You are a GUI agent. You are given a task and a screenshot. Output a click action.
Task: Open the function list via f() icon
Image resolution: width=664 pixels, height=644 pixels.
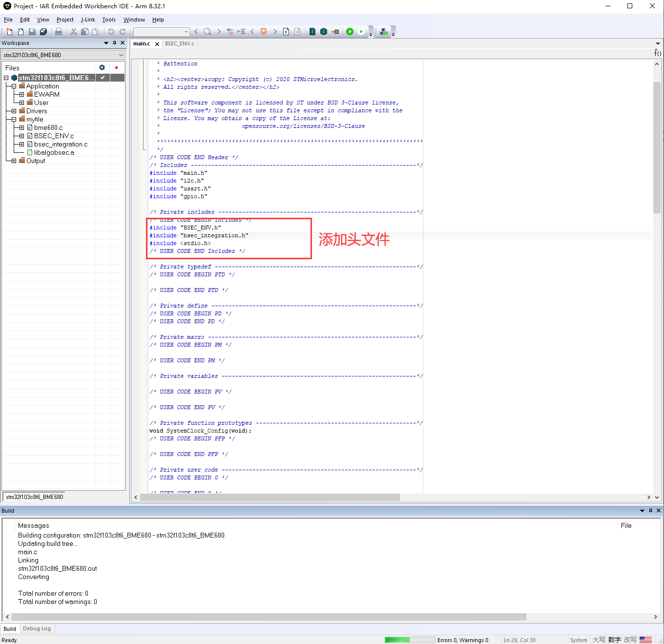657,53
